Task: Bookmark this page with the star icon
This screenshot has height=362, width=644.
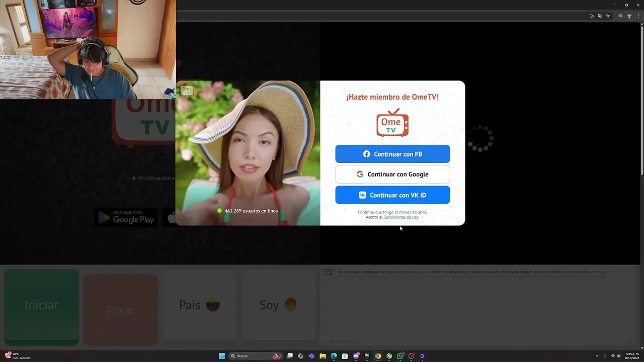Action: click(x=608, y=16)
